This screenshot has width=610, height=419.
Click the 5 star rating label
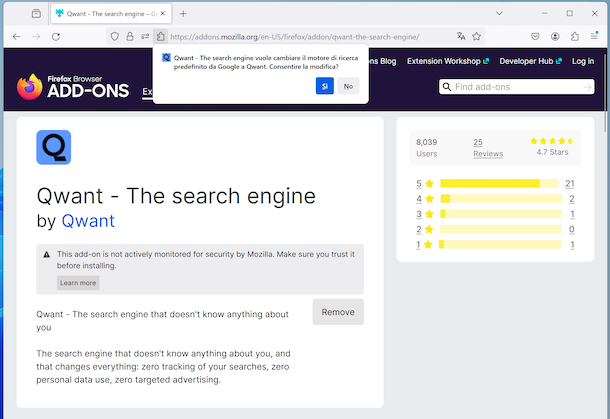coord(425,184)
